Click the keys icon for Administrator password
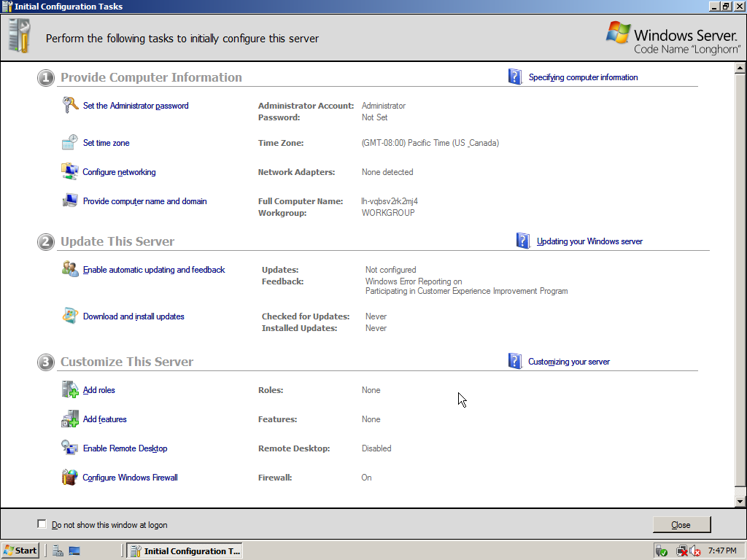The width and height of the screenshot is (747, 560). [x=69, y=106]
